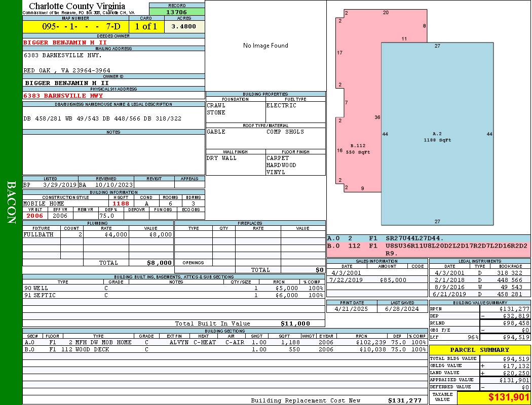Click the '1 of 1' card indicator
The width and height of the screenshot is (532, 405).
[x=146, y=26]
